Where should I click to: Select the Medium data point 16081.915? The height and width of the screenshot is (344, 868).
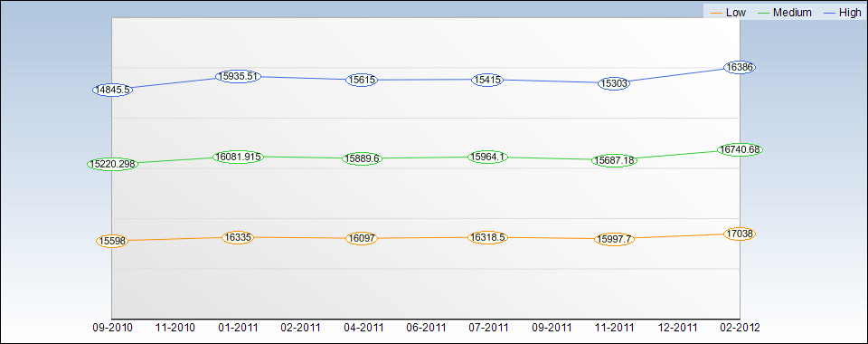[x=238, y=158]
